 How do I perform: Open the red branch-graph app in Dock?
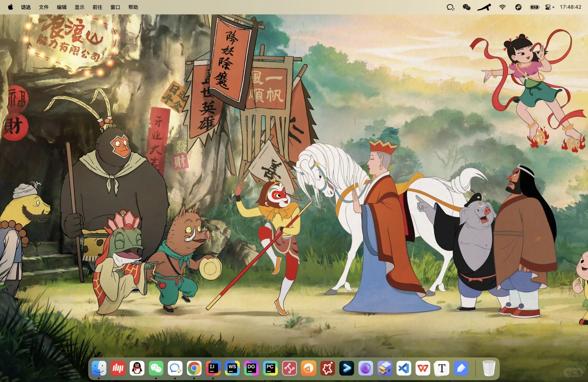pos(290,369)
